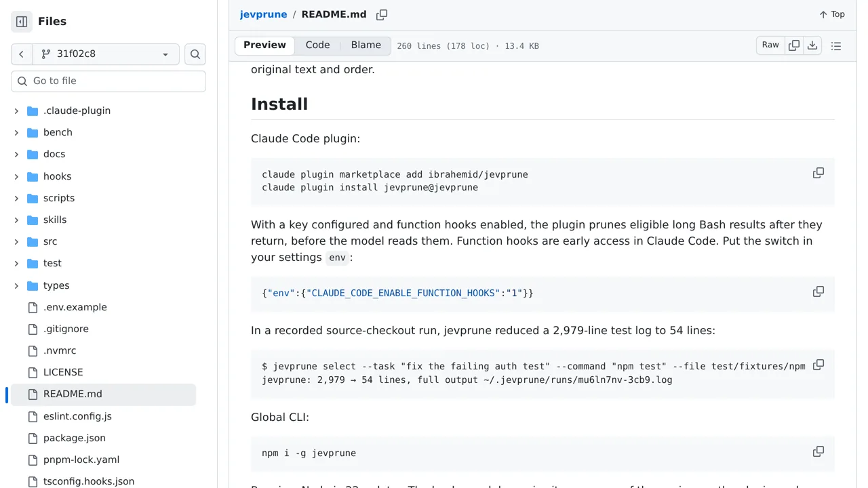Copy the jevprune select command block
This screenshot has width=868, height=488.
pos(818,365)
